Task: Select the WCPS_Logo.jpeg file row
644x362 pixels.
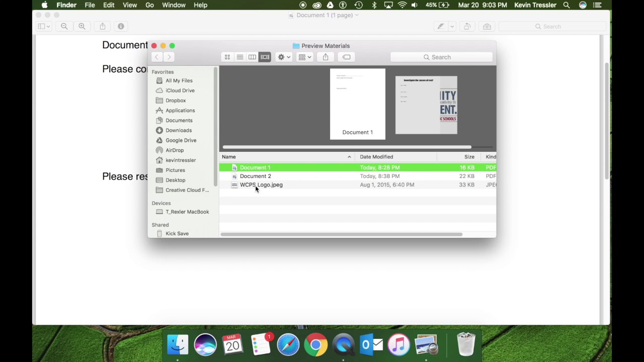Action: pos(358,185)
